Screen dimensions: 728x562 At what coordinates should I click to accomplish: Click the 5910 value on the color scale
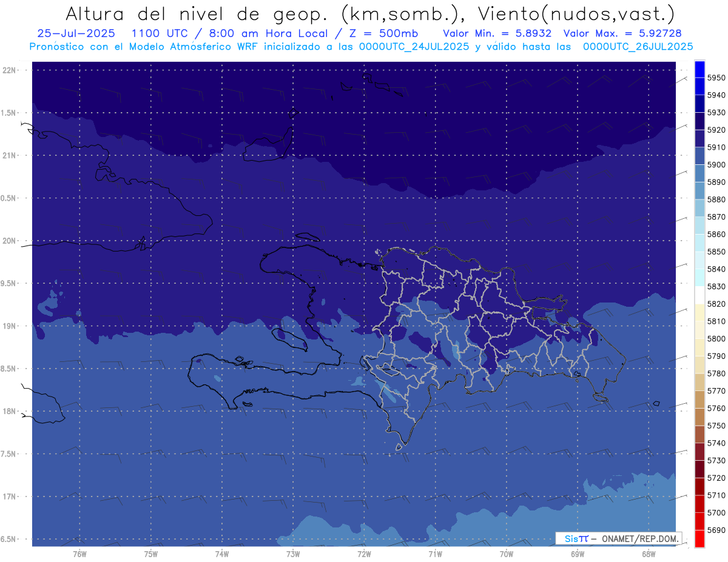716,147
